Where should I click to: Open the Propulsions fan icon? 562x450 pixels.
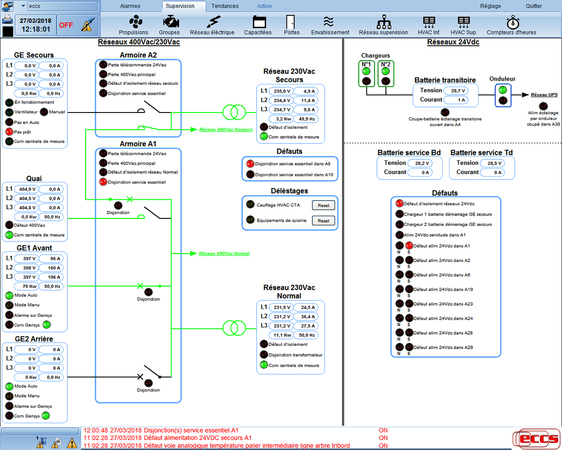135,22
